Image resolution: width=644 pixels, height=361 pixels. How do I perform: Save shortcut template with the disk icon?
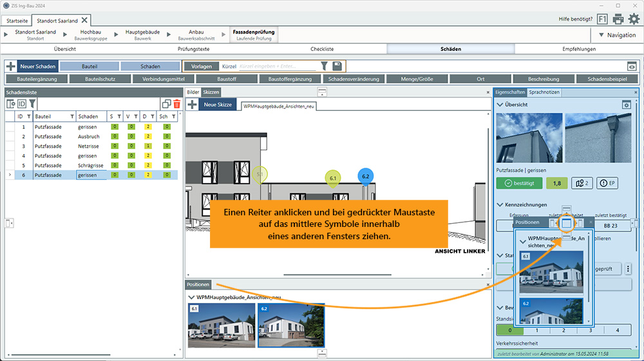(x=337, y=66)
